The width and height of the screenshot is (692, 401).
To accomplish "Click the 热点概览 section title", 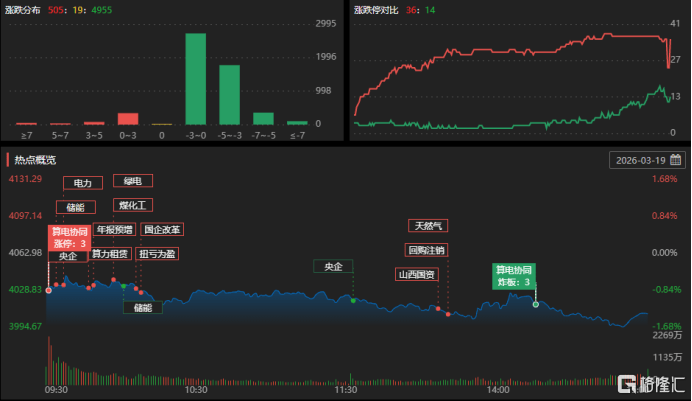I will tap(35, 160).
